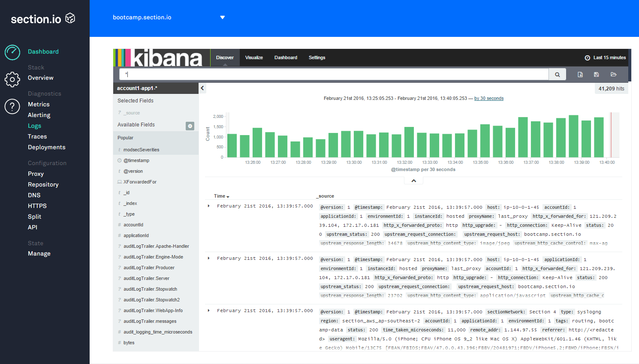639x364 pixels.
Task: Click the Kibana logo
Action: [162, 58]
